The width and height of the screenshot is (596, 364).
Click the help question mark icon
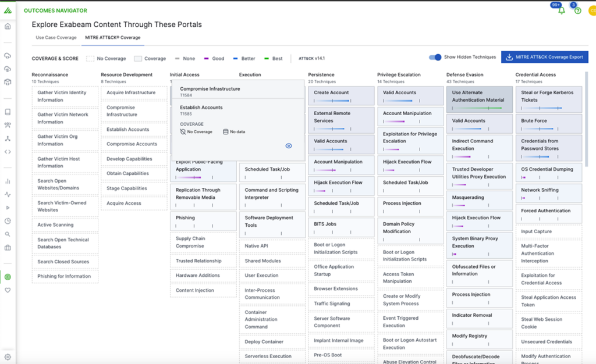pyautogui.click(x=577, y=10)
